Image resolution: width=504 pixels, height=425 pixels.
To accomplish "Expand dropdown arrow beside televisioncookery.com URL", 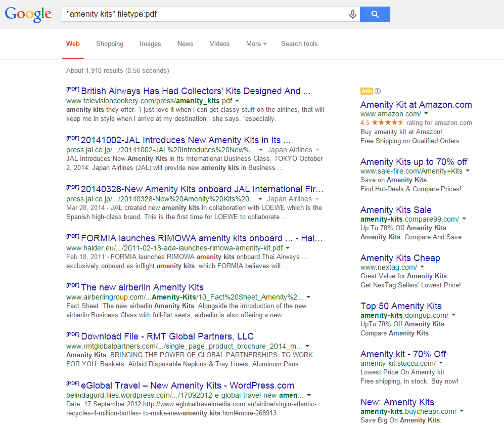I will (237, 101).
